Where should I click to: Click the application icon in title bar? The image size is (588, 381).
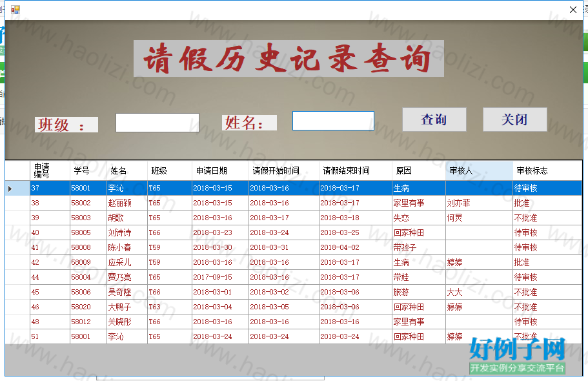pos(15,10)
